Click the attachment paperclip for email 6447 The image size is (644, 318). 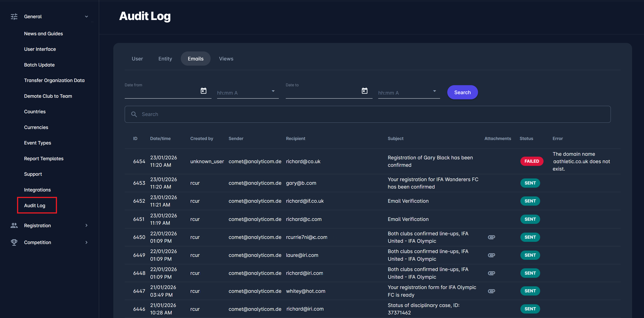[x=491, y=291]
